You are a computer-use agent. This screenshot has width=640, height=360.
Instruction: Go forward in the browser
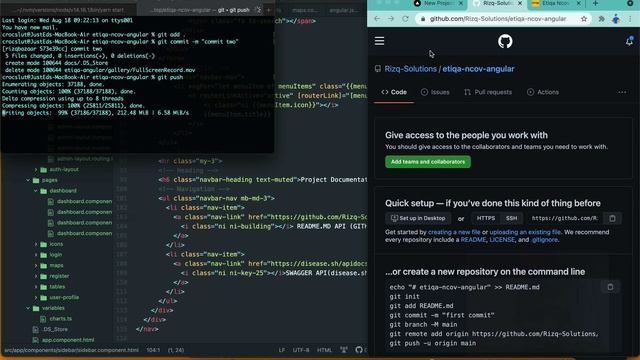click(391, 19)
